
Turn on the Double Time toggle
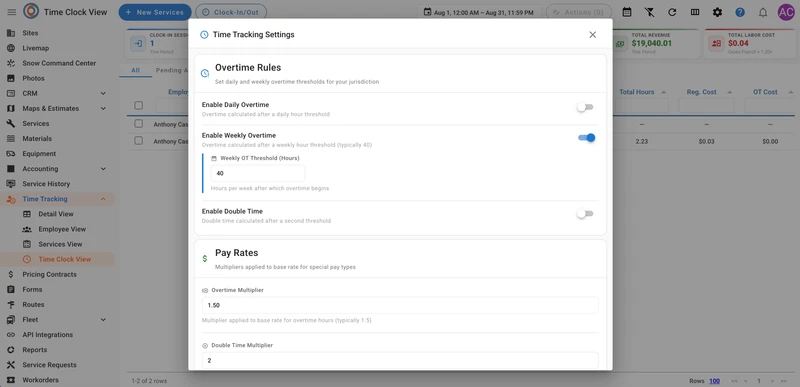pos(585,214)
